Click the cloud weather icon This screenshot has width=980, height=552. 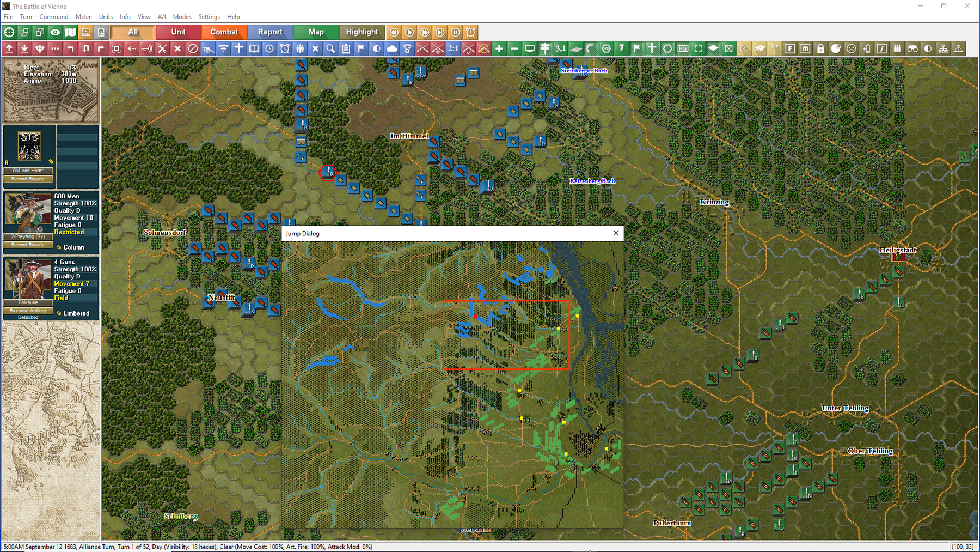tap(391, 48)
